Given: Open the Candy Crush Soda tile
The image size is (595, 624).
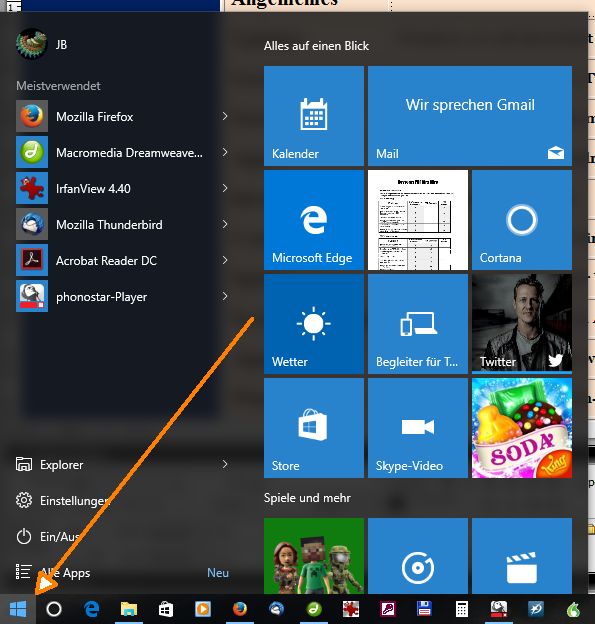Looking at the screenshot, I should tap(522, 428).
